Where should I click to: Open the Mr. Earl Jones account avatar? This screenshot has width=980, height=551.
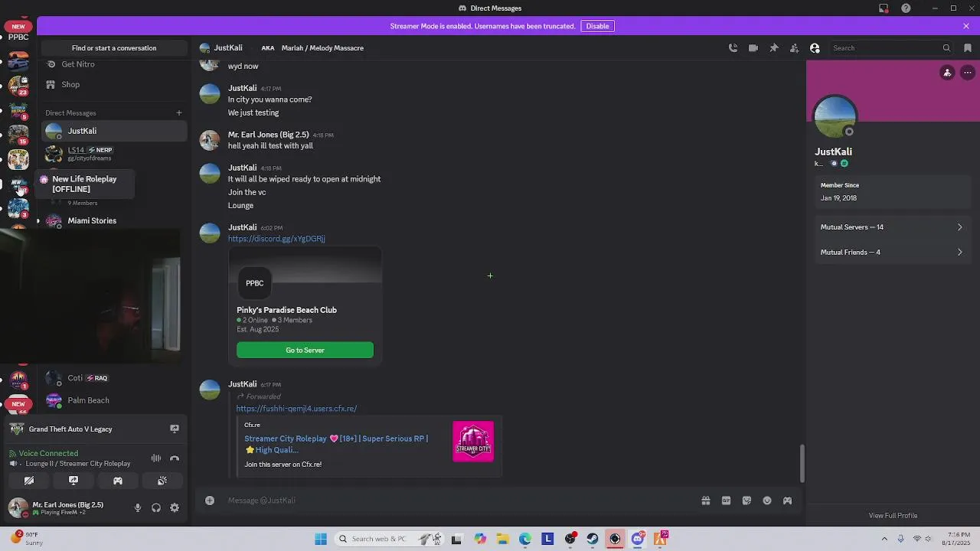coord(17,507)
